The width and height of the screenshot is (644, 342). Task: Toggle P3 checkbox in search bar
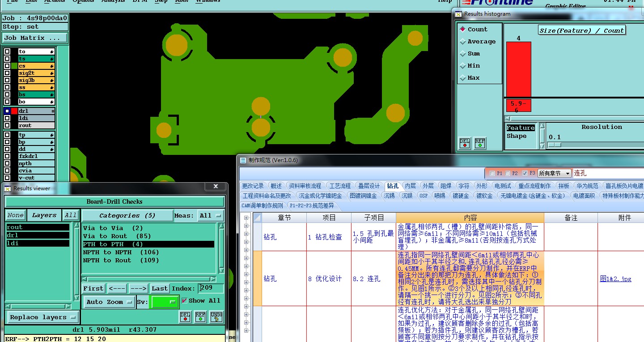tap(525, 173)
